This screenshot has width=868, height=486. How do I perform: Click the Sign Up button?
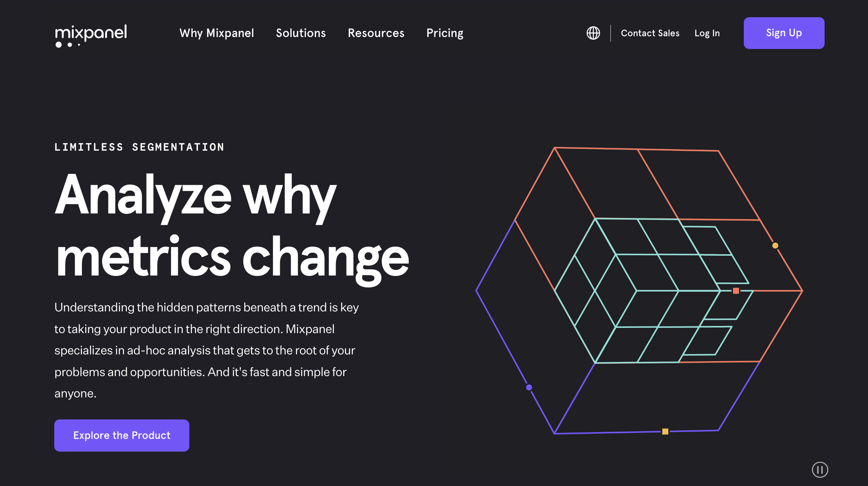(783, 33)
